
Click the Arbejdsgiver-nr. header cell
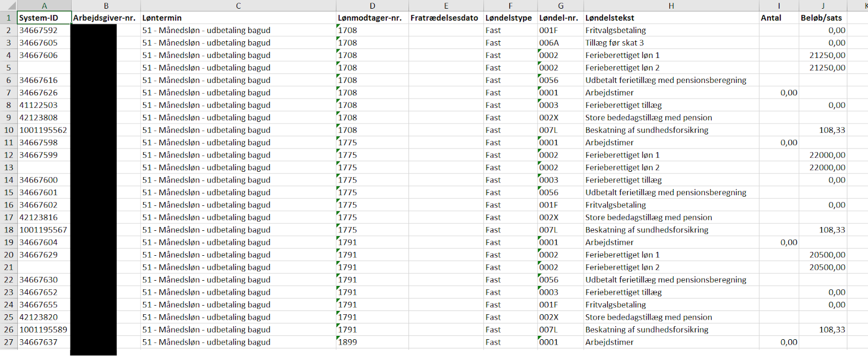[106, 18]
